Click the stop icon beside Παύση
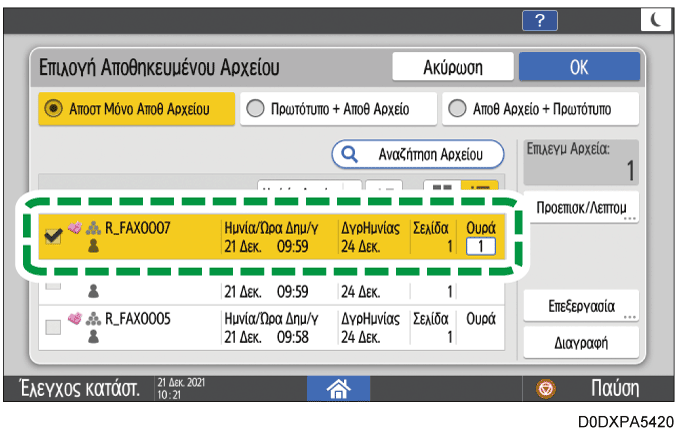 546,388
